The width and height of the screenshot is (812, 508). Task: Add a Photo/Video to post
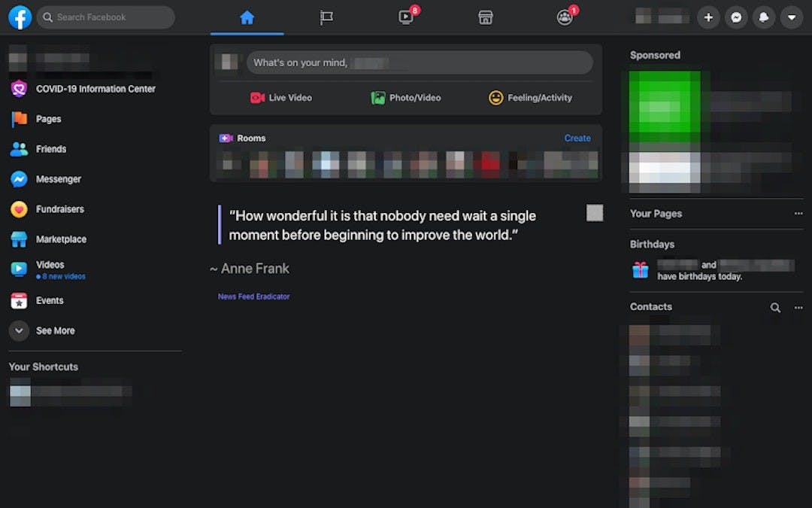[406, 97]
